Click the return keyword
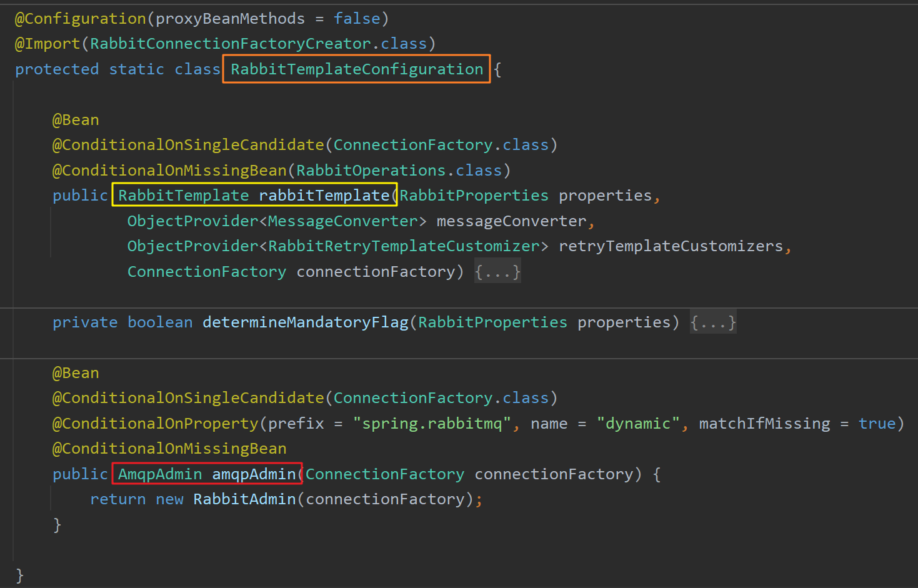This screenshot has height=588, width=918. [118, 499]
